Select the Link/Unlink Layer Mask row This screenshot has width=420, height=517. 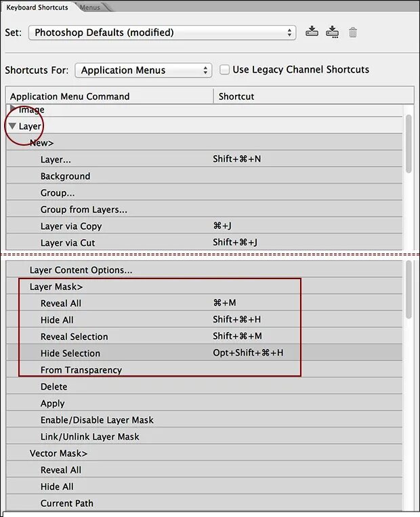click(x=204, y=436)
